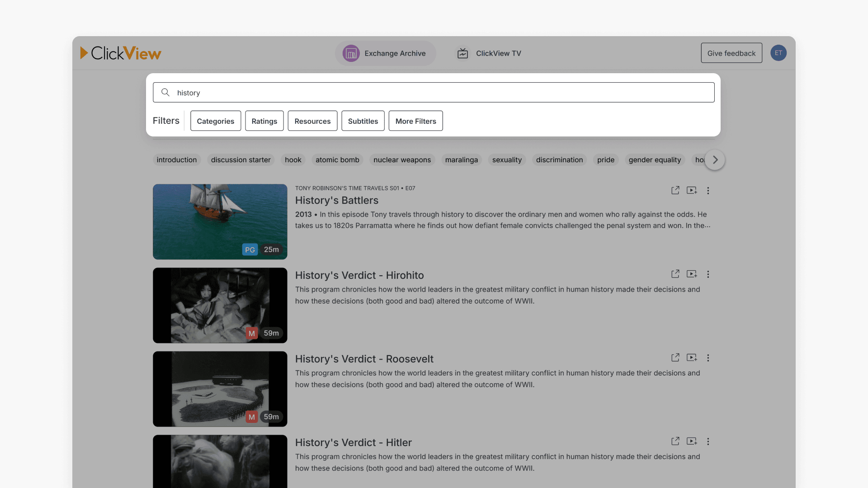Click the Give feedback button
This screenshot has width=868, height=488.
[731, 53]
